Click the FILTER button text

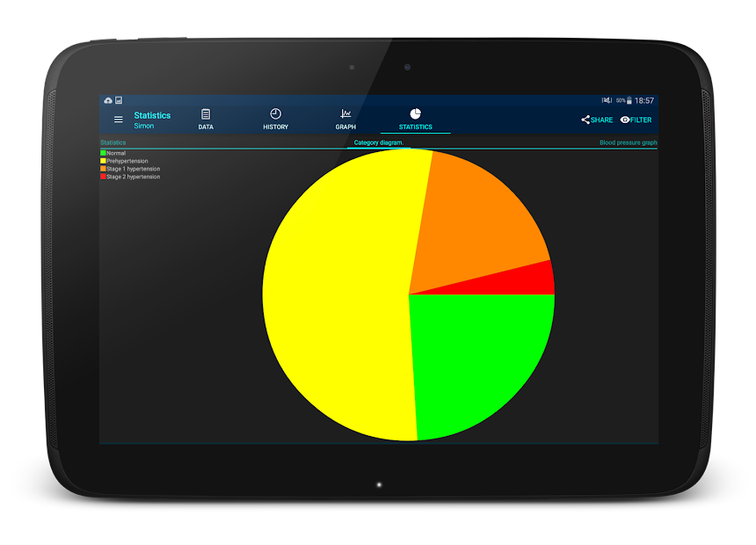coord(641,120)
